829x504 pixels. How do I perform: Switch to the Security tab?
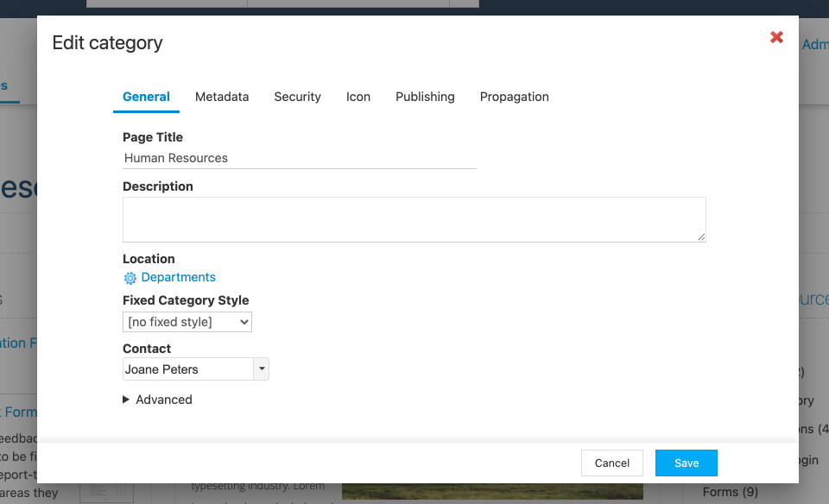[298, 97]
